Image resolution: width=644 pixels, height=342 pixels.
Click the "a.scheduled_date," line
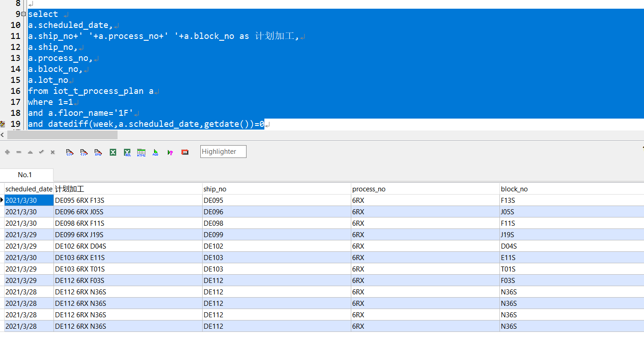point(70,25)
